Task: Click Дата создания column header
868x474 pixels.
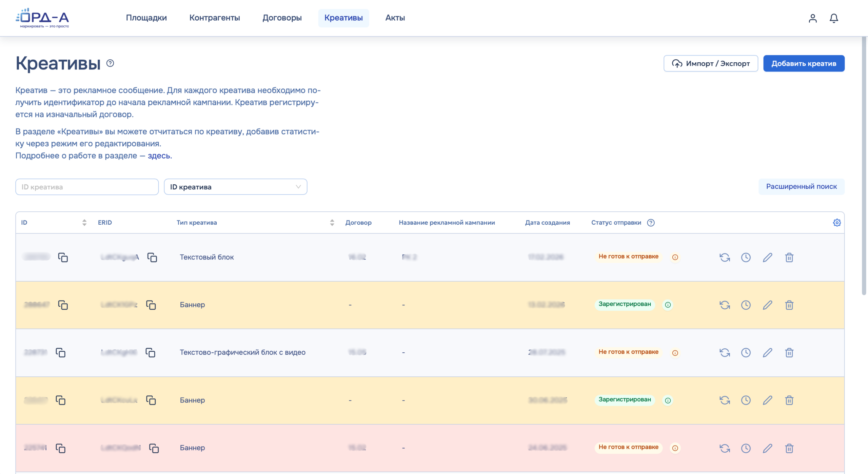Action: tap(547, 222)
